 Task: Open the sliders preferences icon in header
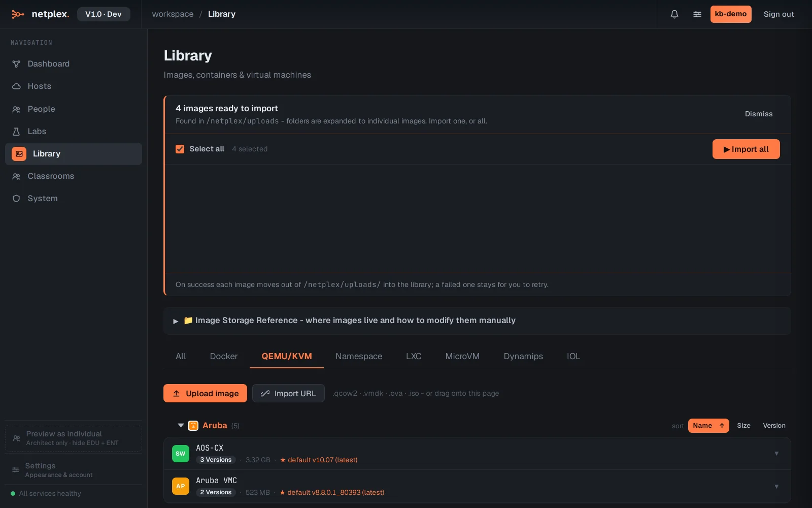[697, 14]
